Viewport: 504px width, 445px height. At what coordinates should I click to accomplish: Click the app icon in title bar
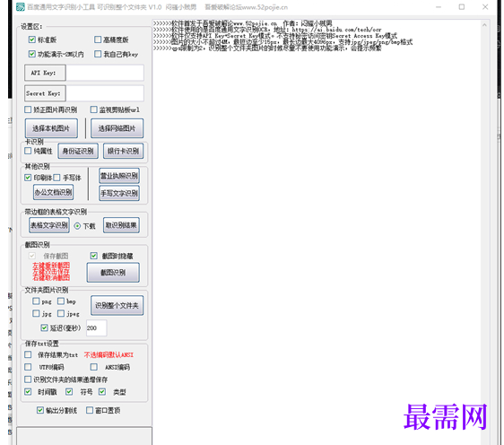[x=21, y=7]
